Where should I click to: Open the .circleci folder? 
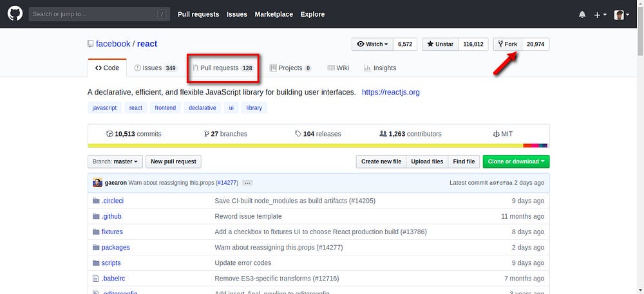click(x=113, y=201)
